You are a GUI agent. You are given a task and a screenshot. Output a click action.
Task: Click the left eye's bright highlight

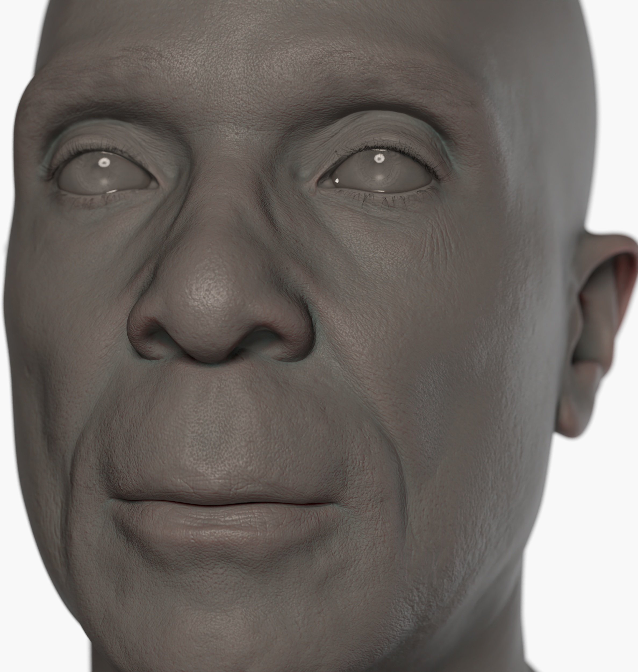(104, 163)
